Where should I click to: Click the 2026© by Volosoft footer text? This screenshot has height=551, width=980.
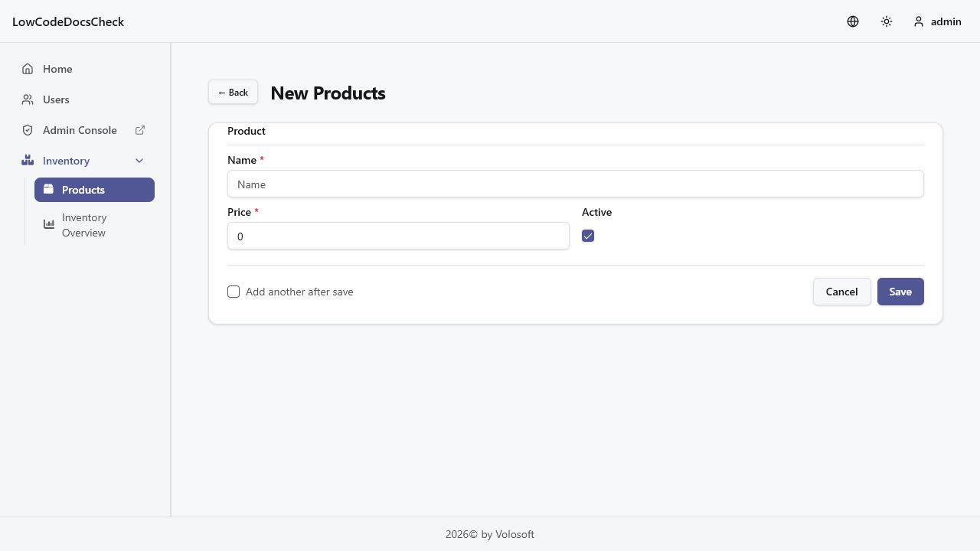tap(490, 534)
